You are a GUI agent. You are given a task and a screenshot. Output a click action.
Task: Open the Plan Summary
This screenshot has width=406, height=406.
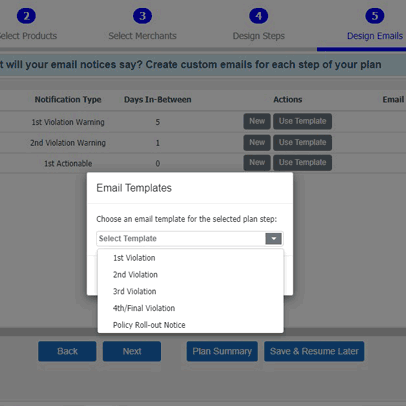click(222, 351)
